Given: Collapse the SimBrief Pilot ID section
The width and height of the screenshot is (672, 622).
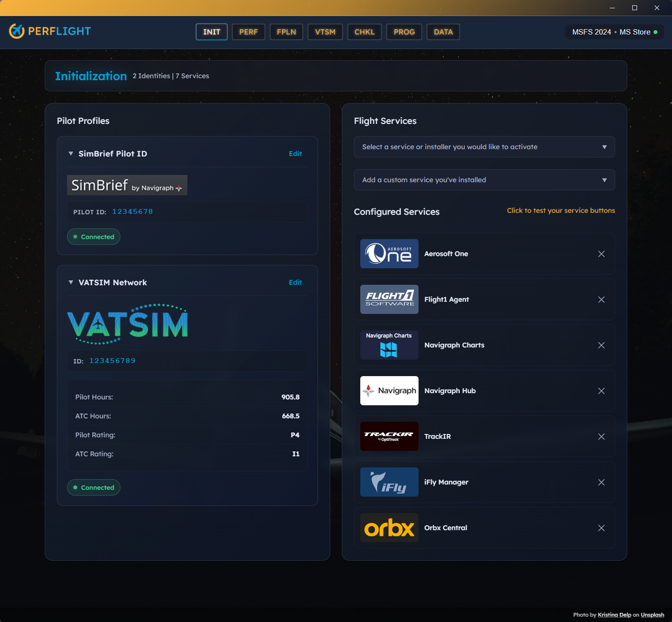Looking at the screenshot, I should pos(70,154).
